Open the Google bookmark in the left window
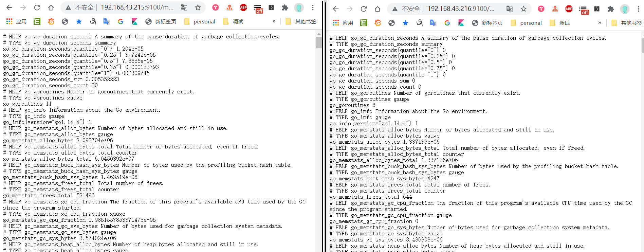The height and width of the screenshot is (252, 644). tap(121, 21)
